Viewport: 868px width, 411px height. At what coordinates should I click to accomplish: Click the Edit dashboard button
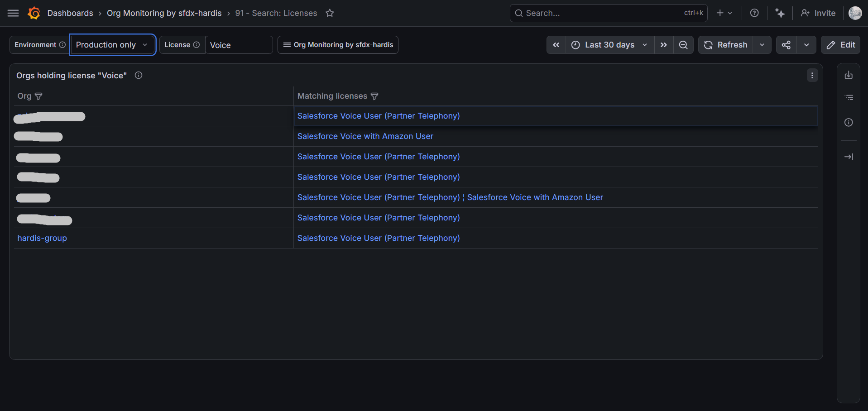point(840,45)
